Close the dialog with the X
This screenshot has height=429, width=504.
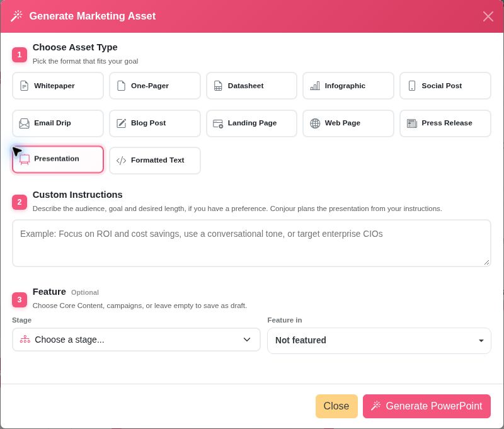point(488,16)
